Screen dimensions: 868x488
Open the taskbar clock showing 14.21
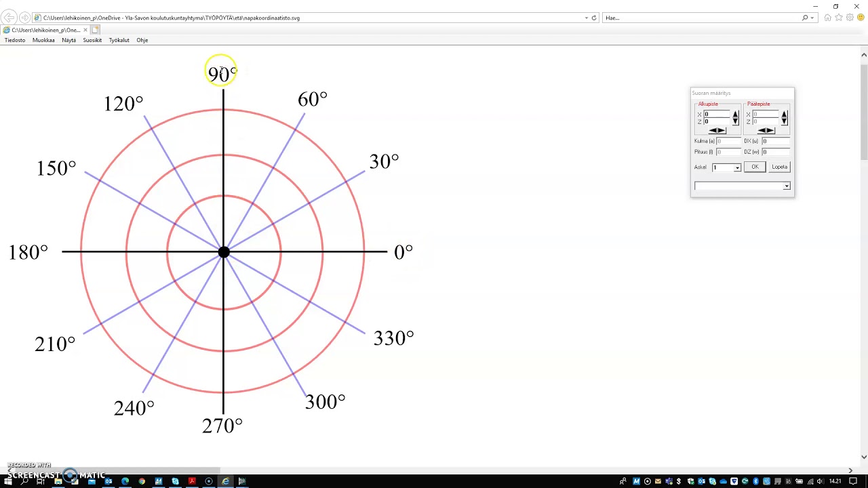pos(835,481)
